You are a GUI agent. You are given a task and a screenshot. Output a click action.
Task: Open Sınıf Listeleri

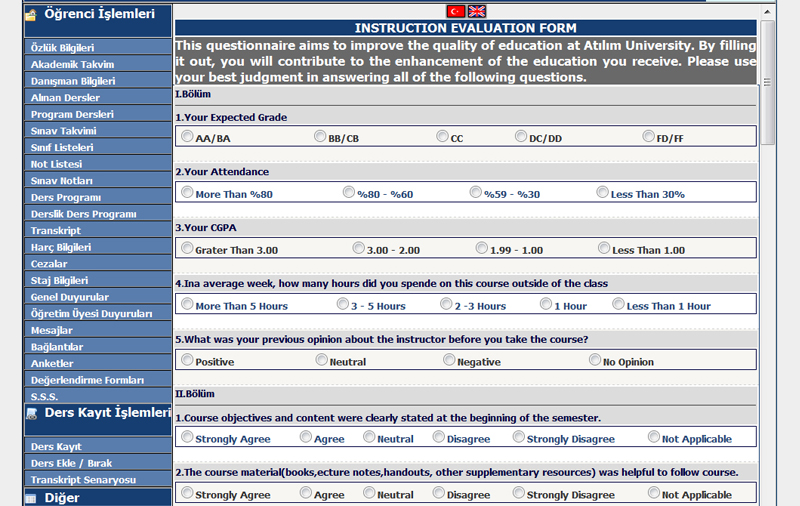coord(97,147)
